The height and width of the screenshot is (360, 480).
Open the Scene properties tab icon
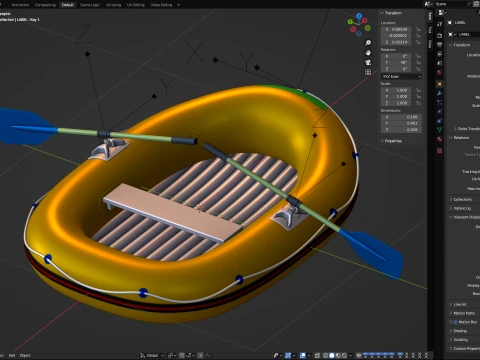(x=439, y=63)
